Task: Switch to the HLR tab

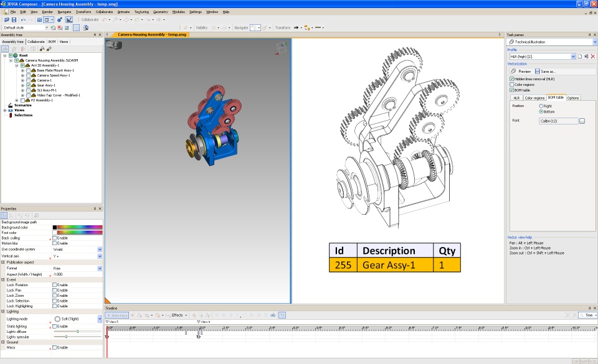Action: tap(516, 98)
